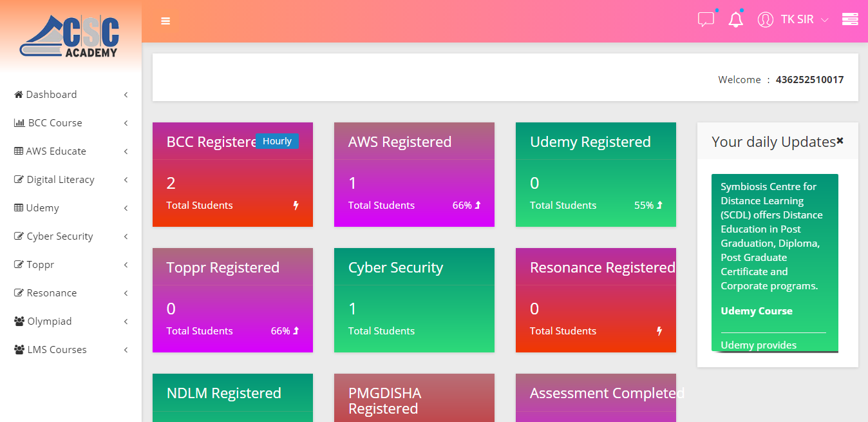Click Total Students on Cyber Security card

pyautogui.click(x=381, y=331)
